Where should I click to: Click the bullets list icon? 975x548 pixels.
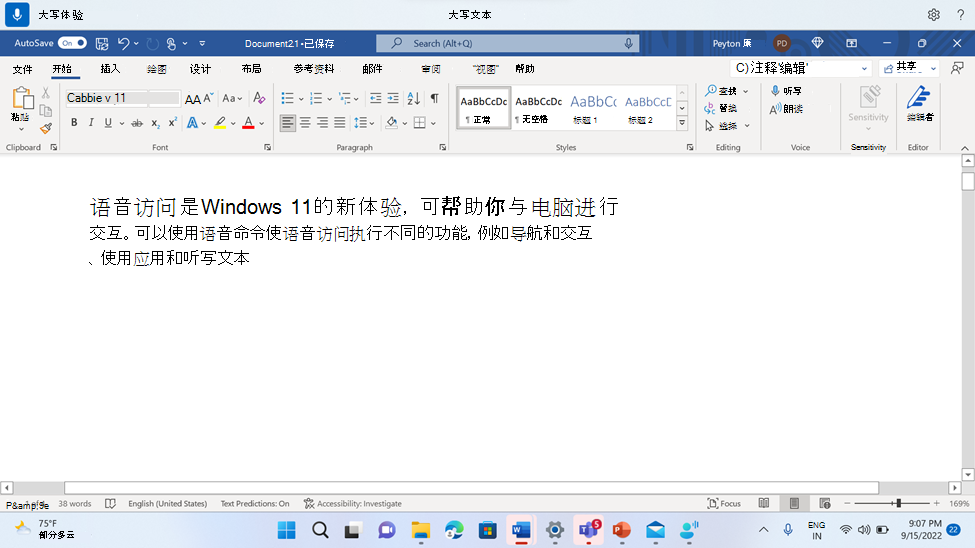coord(287,98)
